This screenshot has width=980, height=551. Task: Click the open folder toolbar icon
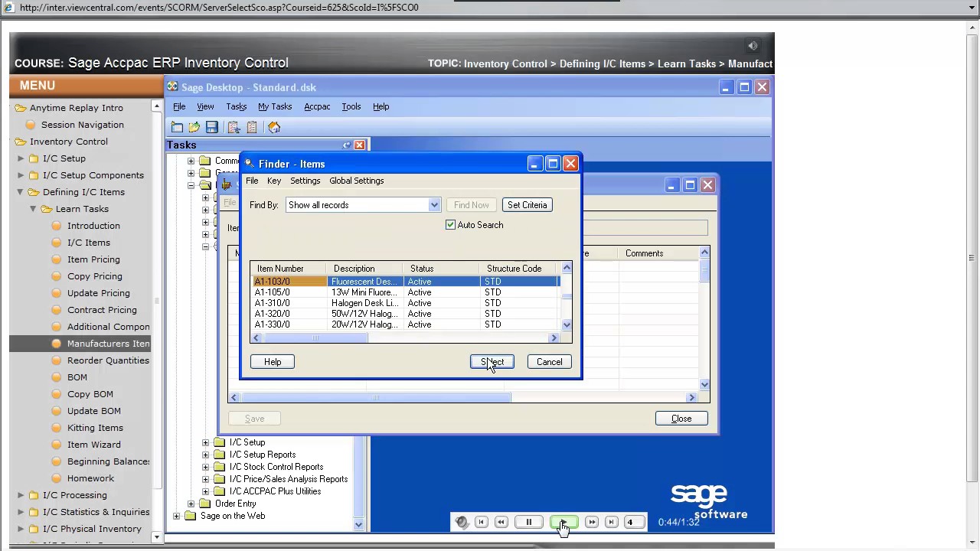point(194,127)
